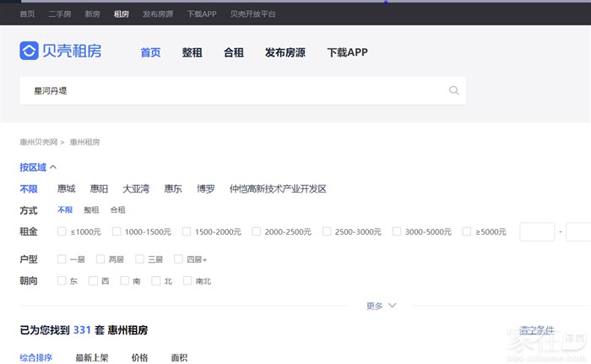The image size is (591, 364).
Task: Switch to 合租 in main navigation
Action: coord(234,52)
